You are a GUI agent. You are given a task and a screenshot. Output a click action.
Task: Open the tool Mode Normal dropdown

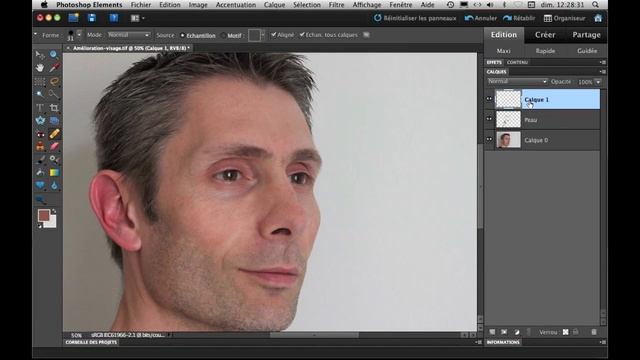(129, 35)
